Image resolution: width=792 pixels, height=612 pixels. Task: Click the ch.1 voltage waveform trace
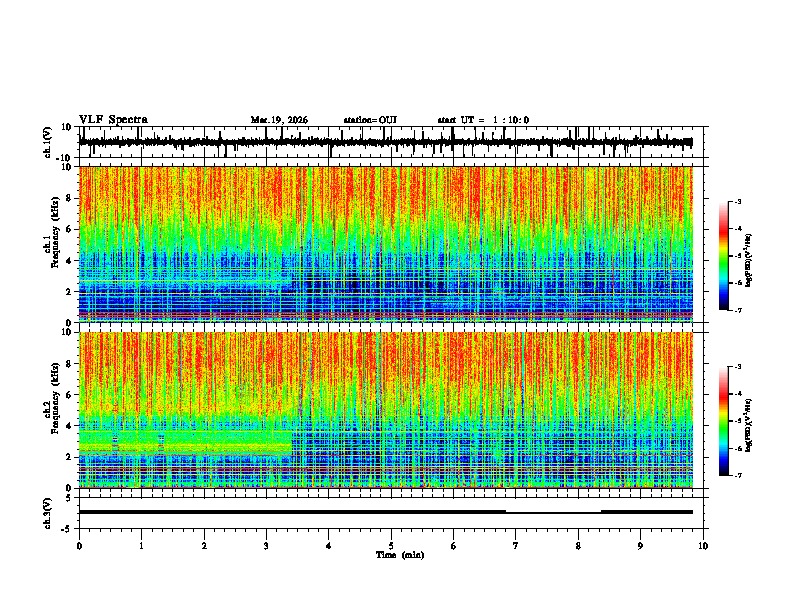pyautogui.click(x=385, y=142)
